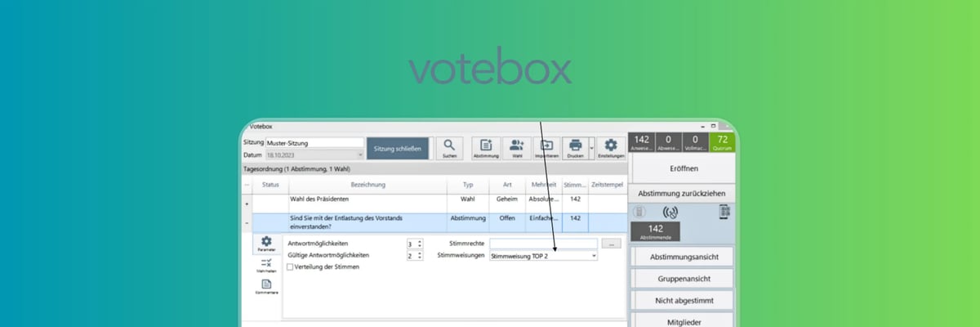This screenshot has width=980, height=327.
Task: Click the Sitzung name input field
Action: pyautogui.click(x=314, y=142)
